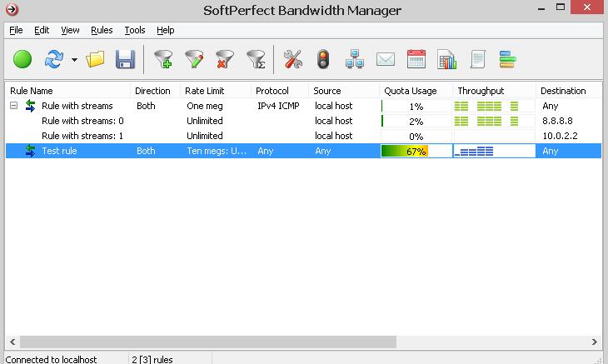Screen dimensions: 608x364
Task: Add a rule with the funnel plus icon
Action: click(163, 59)
